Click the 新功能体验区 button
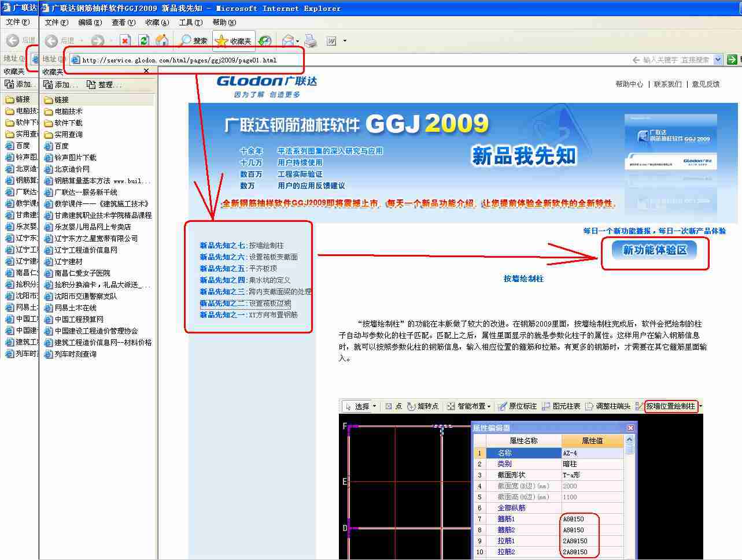The width and height of the screenshot is (742, 560). coord(654,250)
